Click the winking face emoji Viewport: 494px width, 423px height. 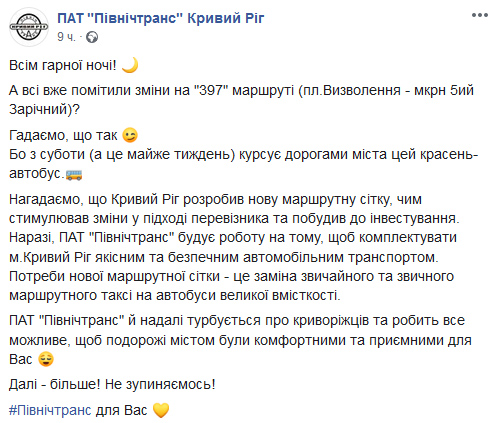coord(130,135)
